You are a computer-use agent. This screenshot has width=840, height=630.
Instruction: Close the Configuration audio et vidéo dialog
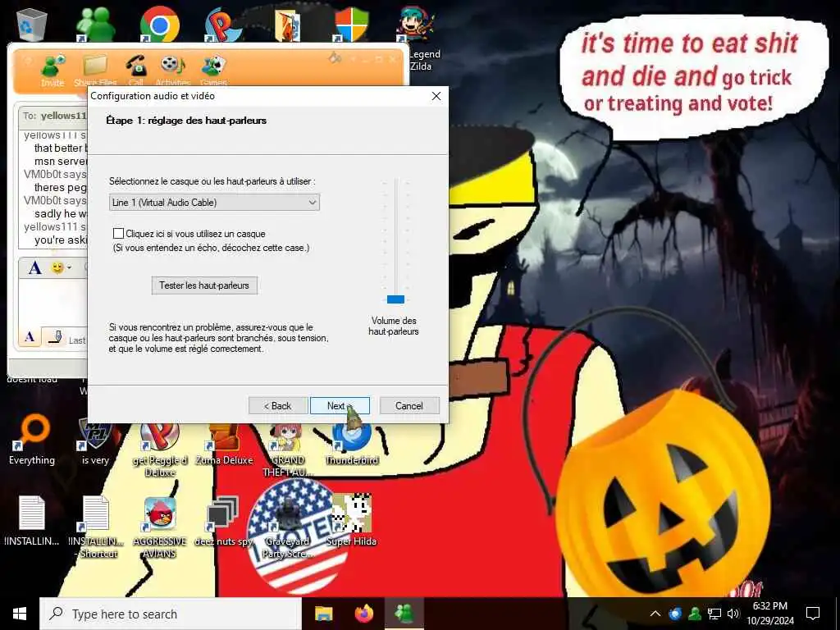pyautogui.click(x=436, y=96)
